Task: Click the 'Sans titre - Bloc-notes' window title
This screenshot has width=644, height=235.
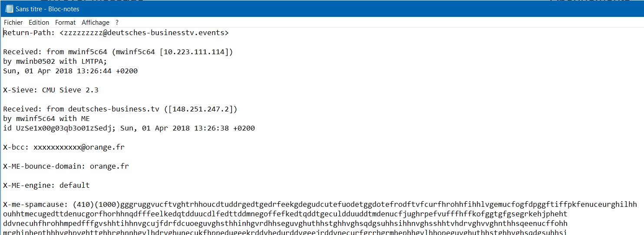Action: click(x=47, y=9)
